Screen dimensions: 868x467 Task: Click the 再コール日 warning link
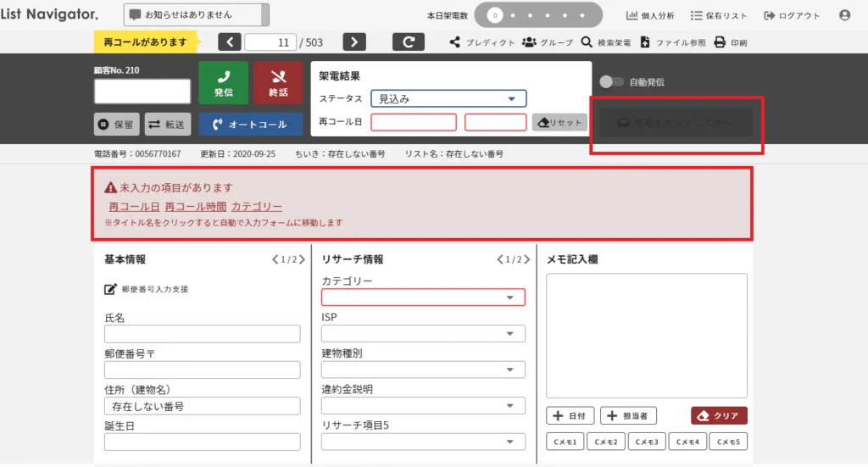point(134,207)
